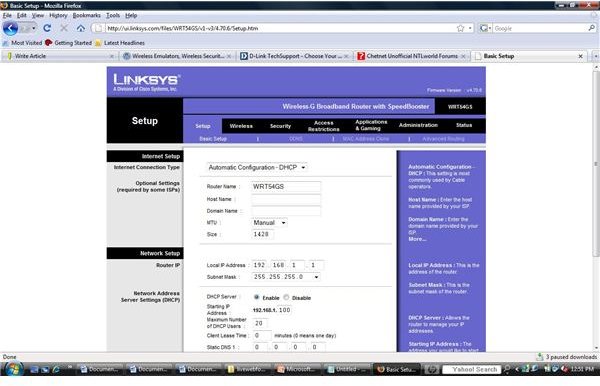Open the Status tab
This screenshot has height=386, width=600.
[x=464, y=125]
